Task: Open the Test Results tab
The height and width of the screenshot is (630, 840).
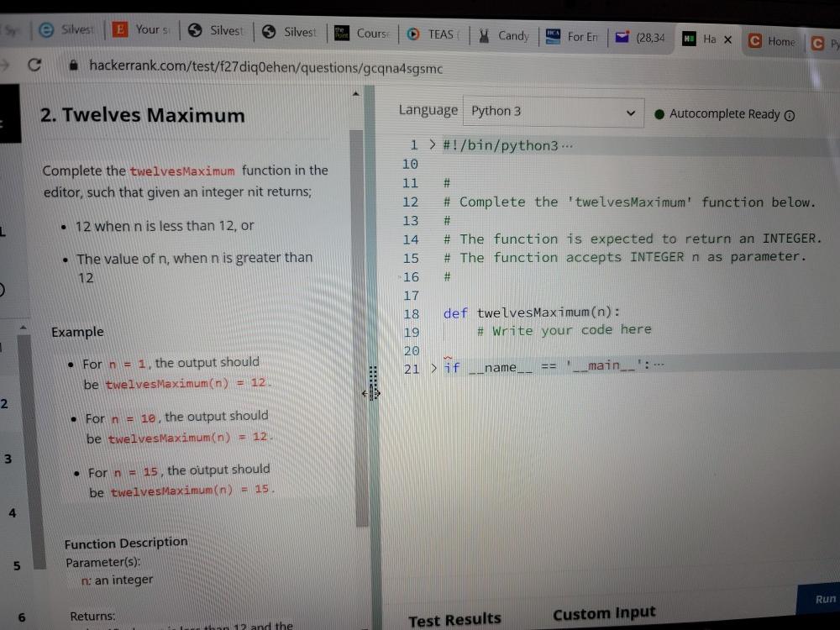Action: pos(454,620)
